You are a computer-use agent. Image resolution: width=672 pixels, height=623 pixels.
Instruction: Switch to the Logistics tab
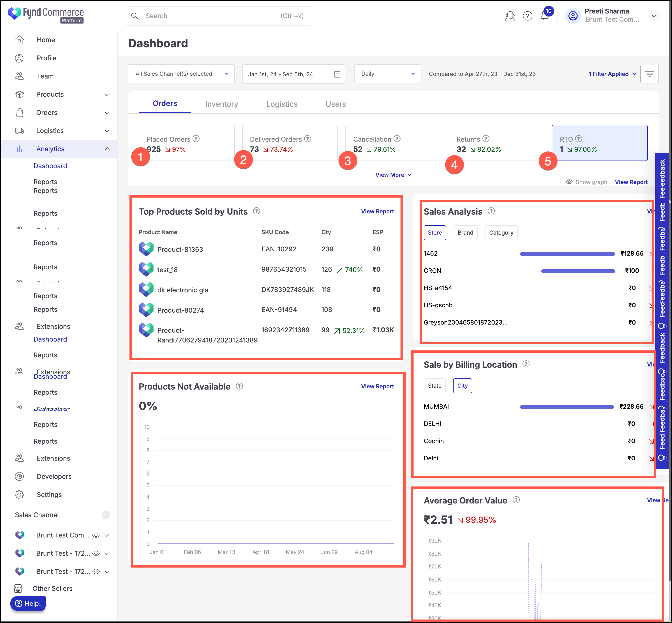click(282, 104)
